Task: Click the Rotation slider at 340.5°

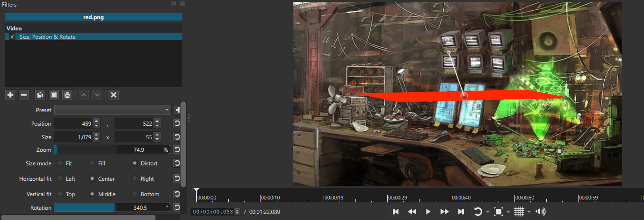Action: pyautogui.click(x=112, y=207)
